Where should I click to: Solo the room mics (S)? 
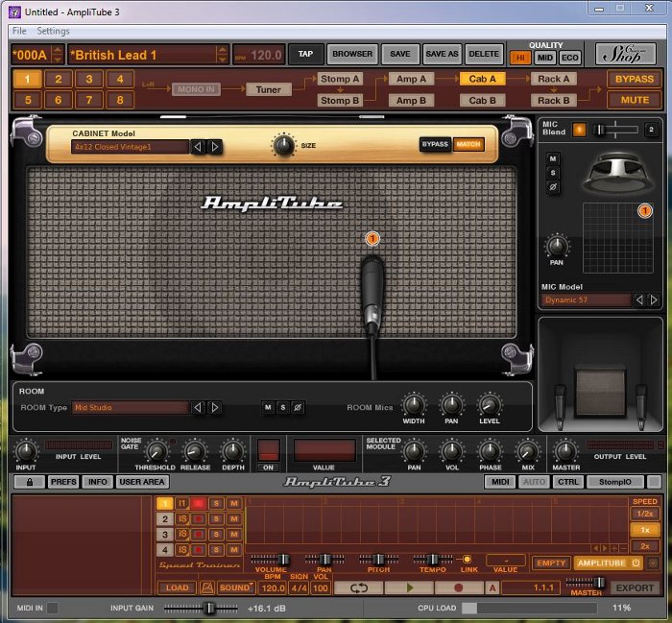click(283, 407)
